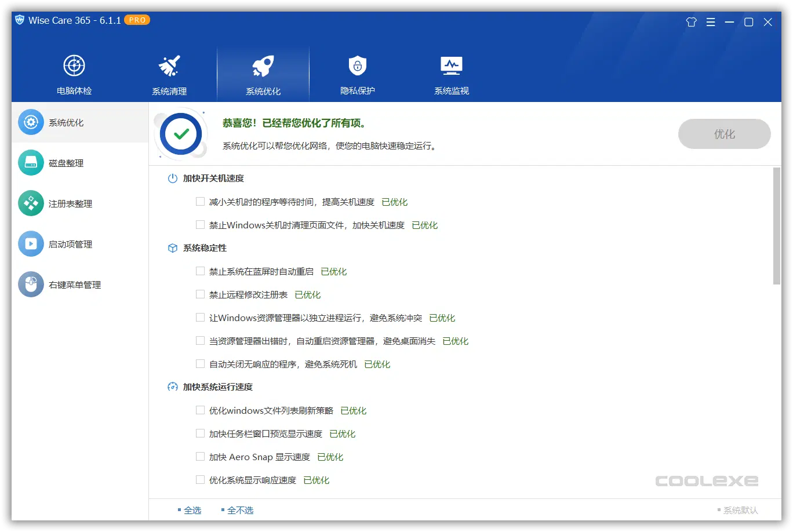Enable 禁止远程修改注册表 checkbox

200,294
